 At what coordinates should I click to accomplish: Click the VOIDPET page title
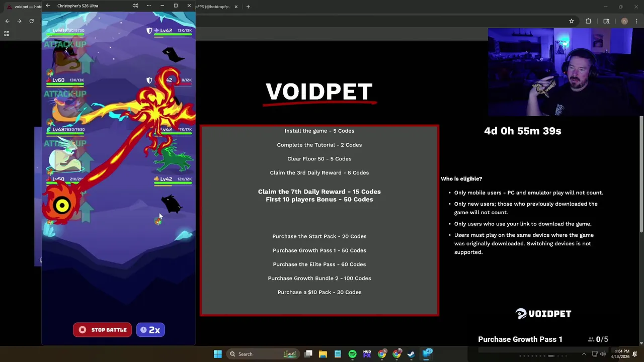[319, 92]
